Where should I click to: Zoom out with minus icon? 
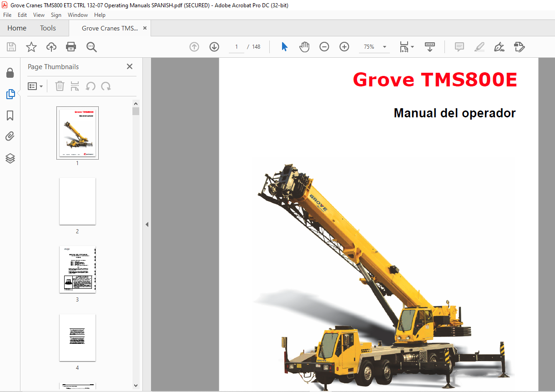[x=324, y=47]
